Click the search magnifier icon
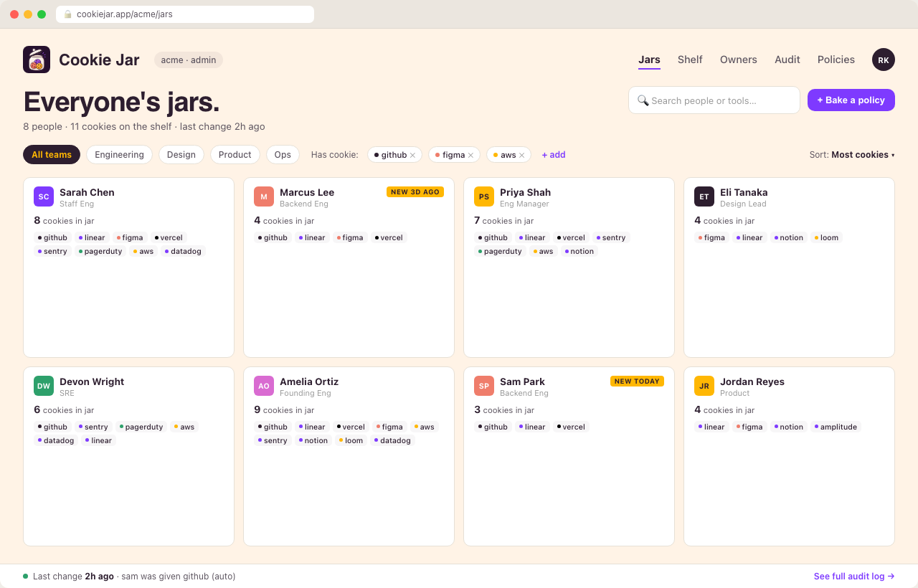 (643, 100)
